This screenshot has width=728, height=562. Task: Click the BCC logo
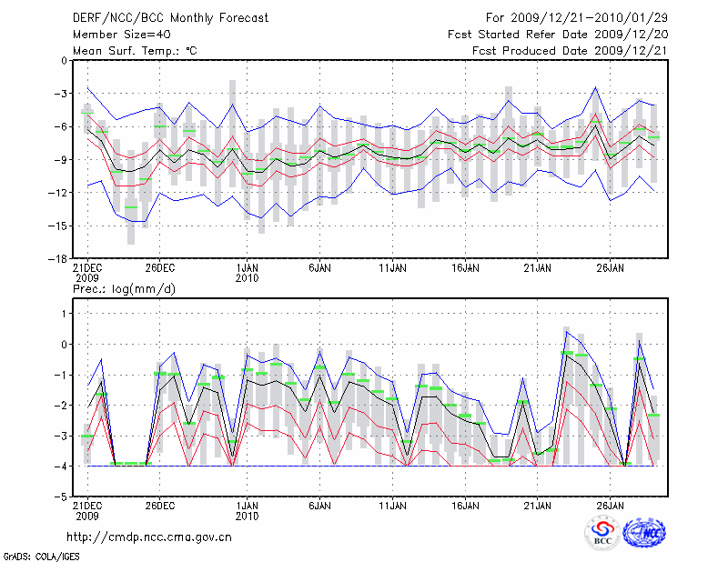click(x=602, y=534)
